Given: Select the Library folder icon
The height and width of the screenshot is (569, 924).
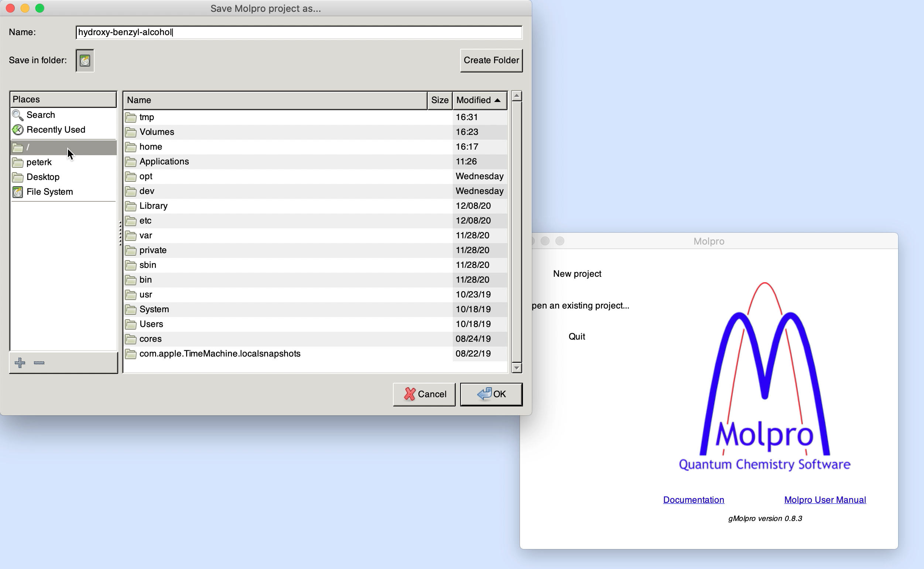Looking at the screenshot, I should (131, 206).
